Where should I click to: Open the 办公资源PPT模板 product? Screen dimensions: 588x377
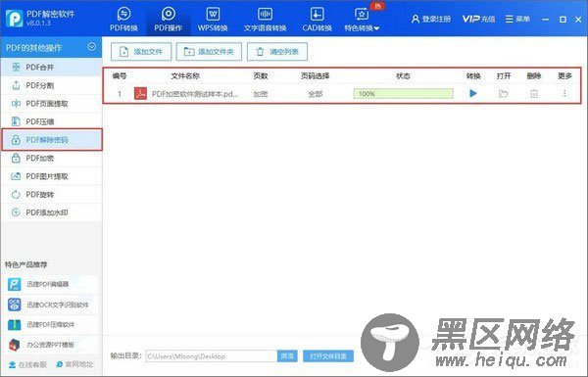[51, 345]
